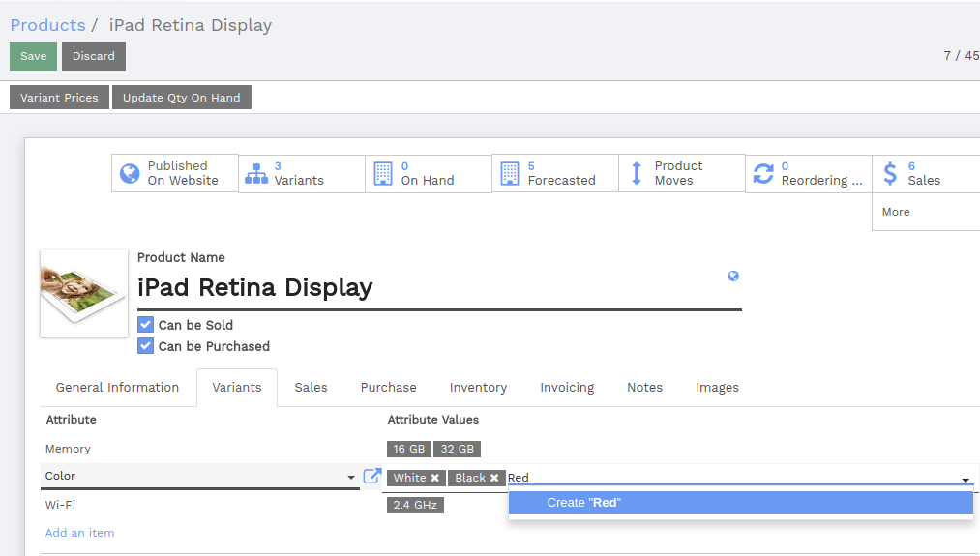Click the translate globe icon beside product name
The height and width of the screenshot is (556, 980).
tap(733, 276)
